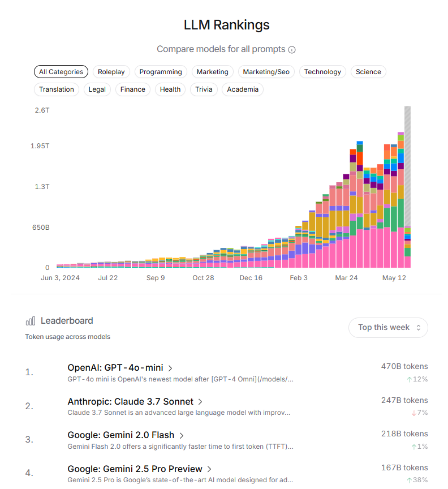Screen dimensions: 448x489
Task: Click the '218B tokens' value
Action: tap(404, 434)
